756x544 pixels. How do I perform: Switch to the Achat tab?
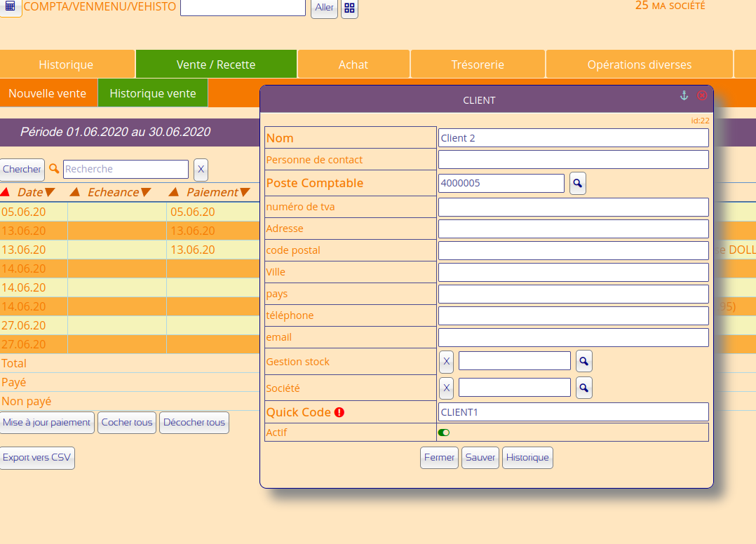click(353, 64)
